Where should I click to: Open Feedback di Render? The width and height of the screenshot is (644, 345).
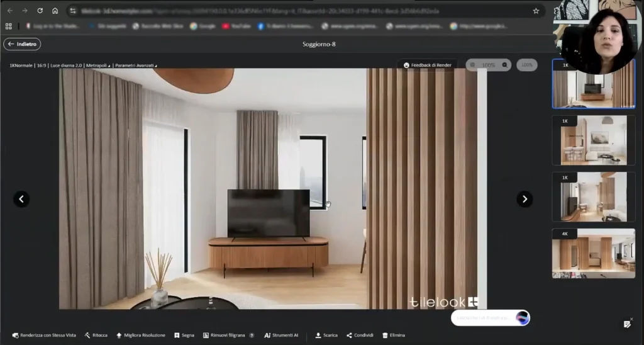click(x=428, y=65)
